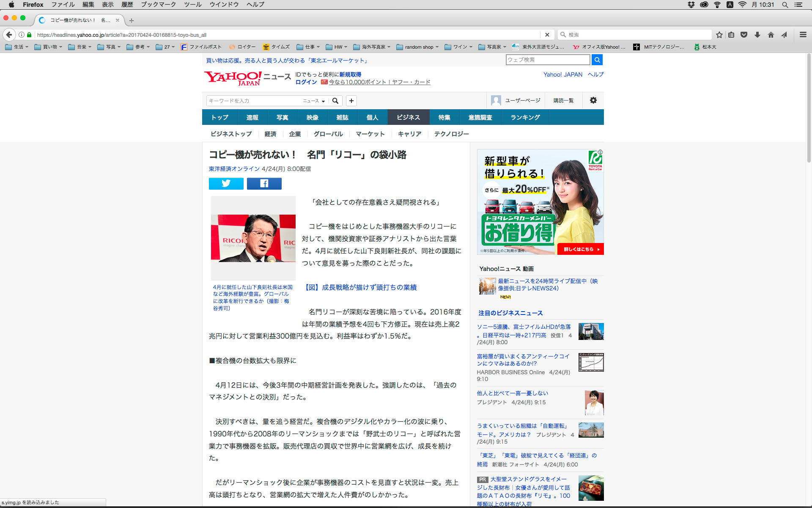Click blue web search magnifier button
Viewport: 812px width, 508px height.
pos(597,60)
